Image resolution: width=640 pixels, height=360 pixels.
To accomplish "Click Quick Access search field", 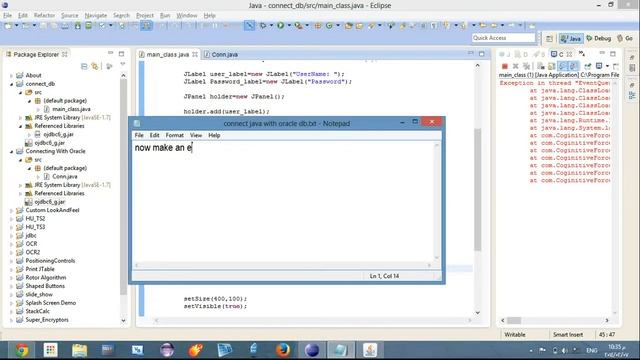I will pyautogui.click(x=503, y=38).
